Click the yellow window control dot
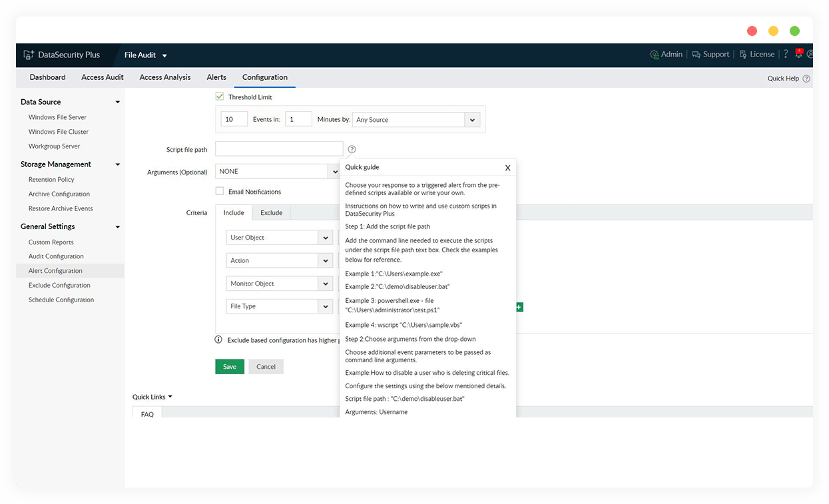 tap(773, 31)
